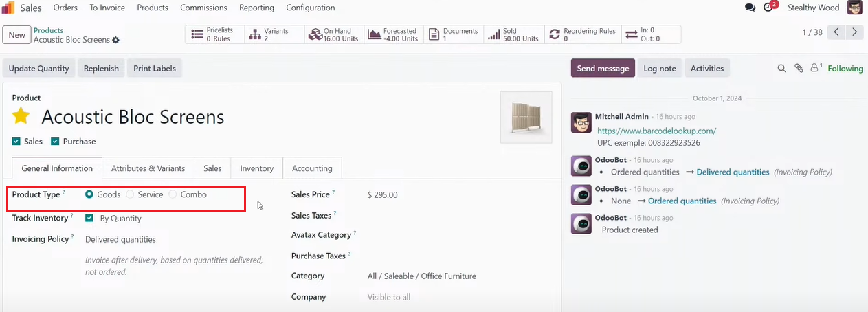Open the Forecasted units smart button

394,34
